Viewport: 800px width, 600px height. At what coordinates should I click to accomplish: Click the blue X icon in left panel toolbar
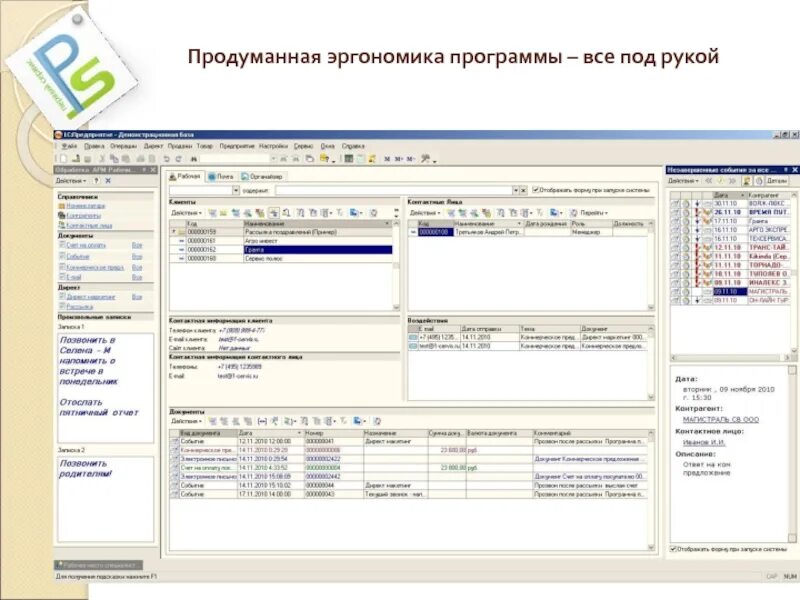tap(108, 181)
